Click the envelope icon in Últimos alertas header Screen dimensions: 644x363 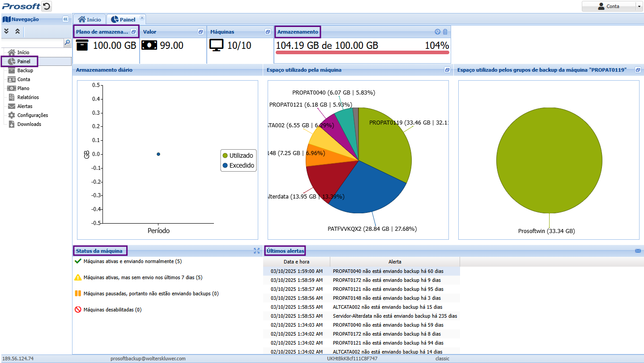638,251
